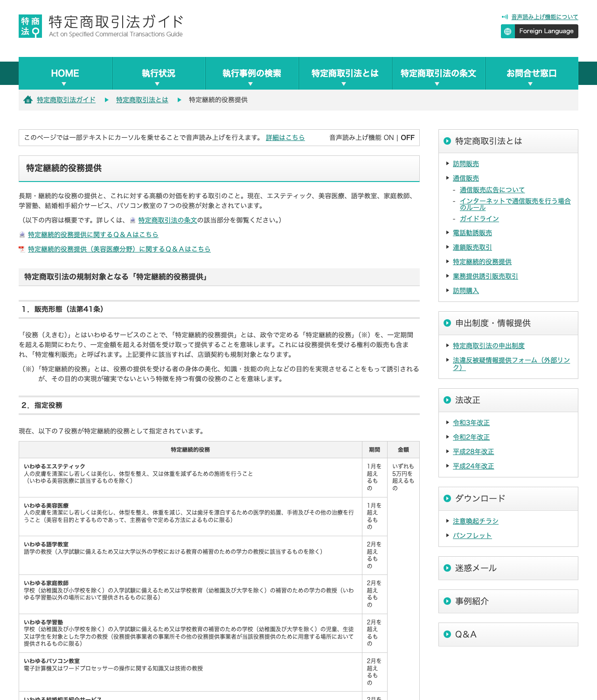Click the 特定商取引法ガイド breadcrumb link

[66, 100]
